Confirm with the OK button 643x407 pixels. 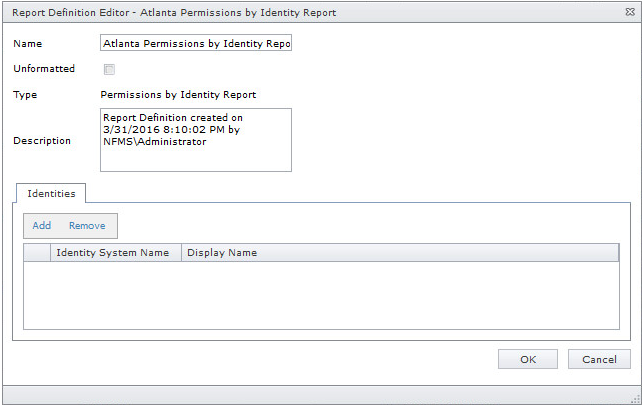click(527, 359)
